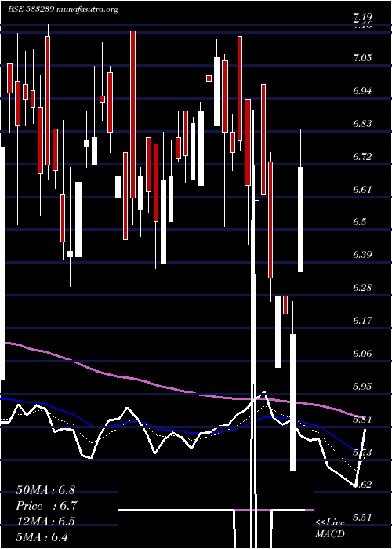
Task: Select the 5.73 price axis label
Action: pyautogui.click(x=362, y=452)
